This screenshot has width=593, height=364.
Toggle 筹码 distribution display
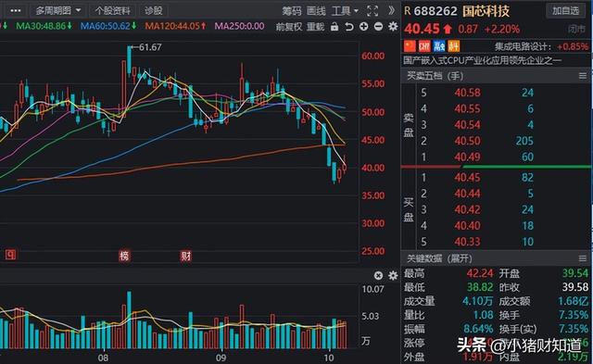tap(292, 11)
